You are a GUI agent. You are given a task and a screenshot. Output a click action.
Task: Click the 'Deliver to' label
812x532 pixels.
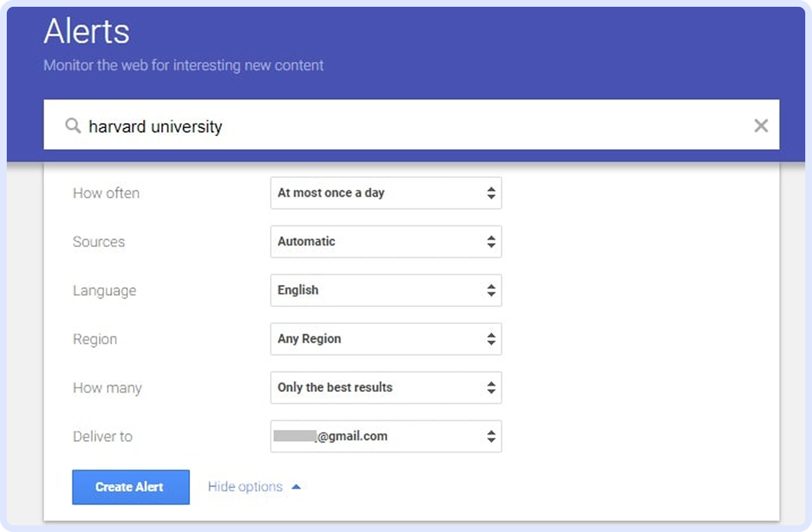(102, 437)
